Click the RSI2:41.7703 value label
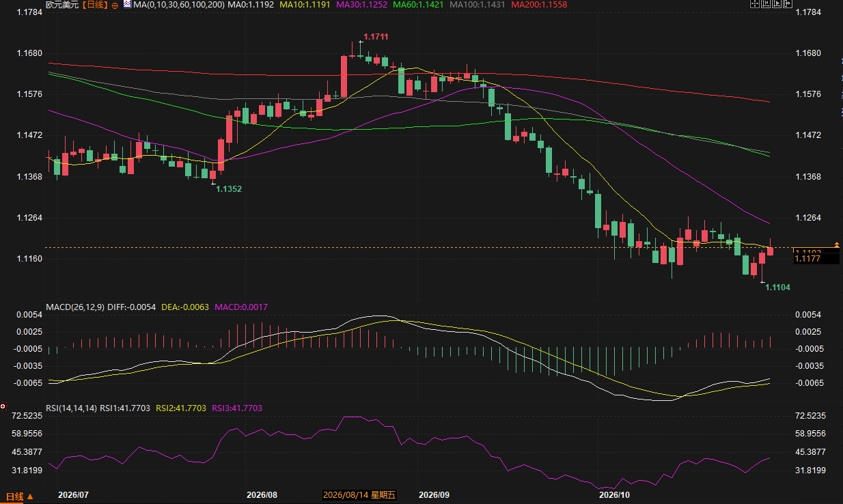 click(x=181, y=408)
